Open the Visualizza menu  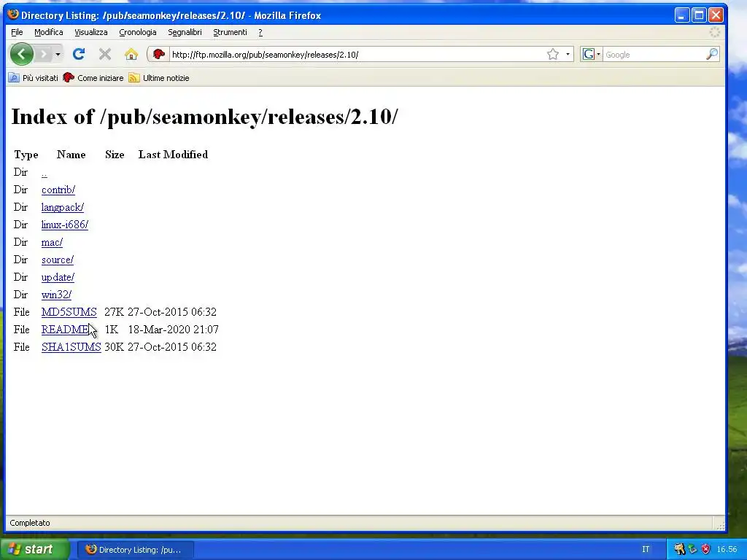tap(91, 32)
